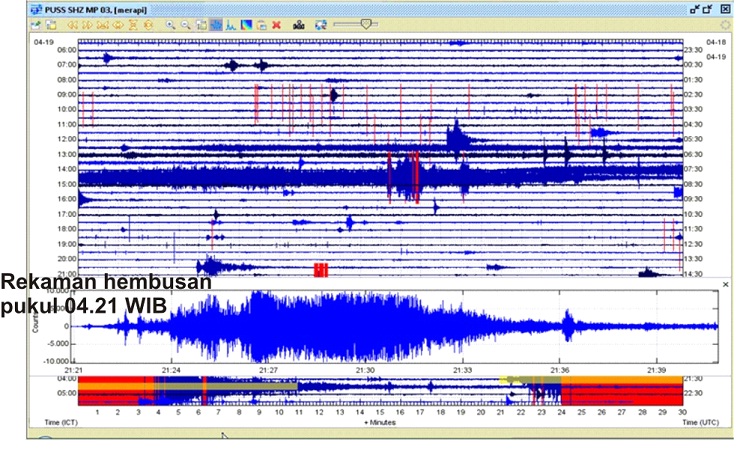Click the red marker block on 21:00 trace
Viewport: 750px width, 460px height.
pos(321,270)
